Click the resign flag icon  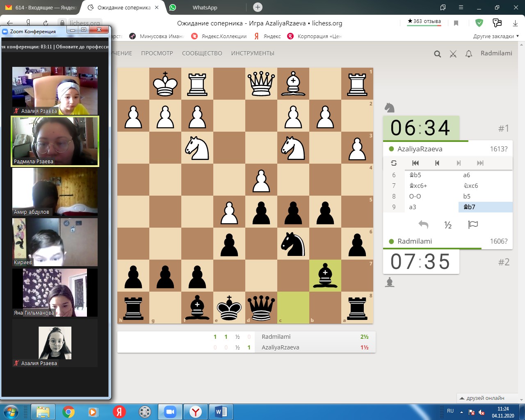click(x=473, y=224)
